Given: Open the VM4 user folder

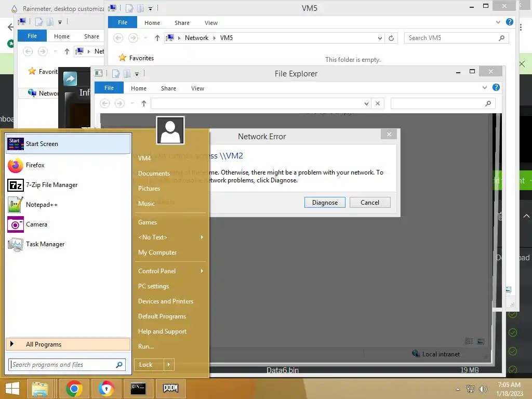Looking at the screenshot, I should 170,158.
